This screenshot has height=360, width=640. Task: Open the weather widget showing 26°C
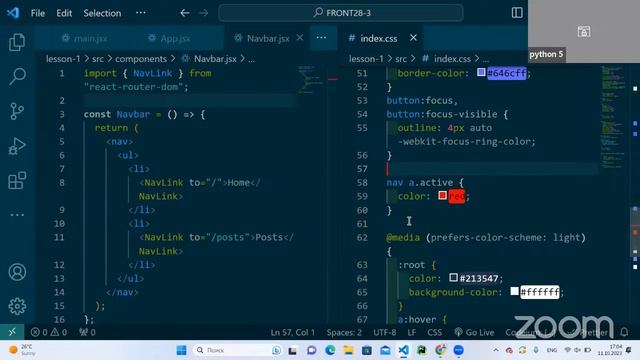click(x=22, y=350)
